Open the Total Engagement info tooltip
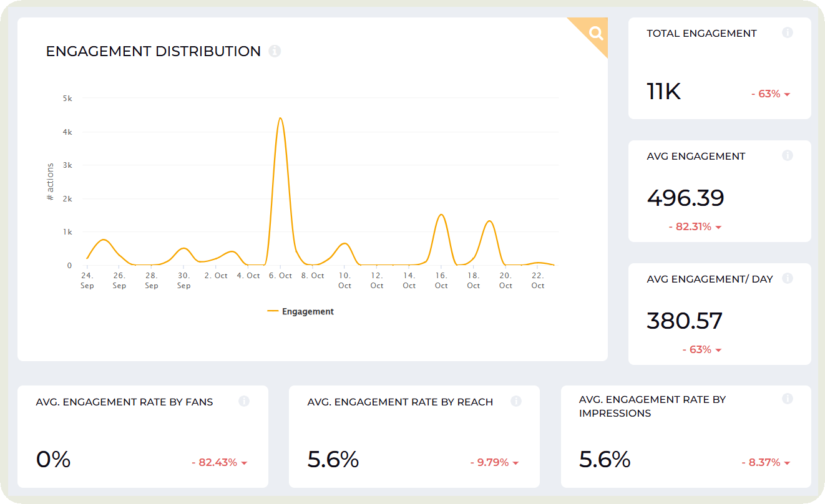This screenshot has width=825, height=504. pyautogui.click(x=788, y=33)
